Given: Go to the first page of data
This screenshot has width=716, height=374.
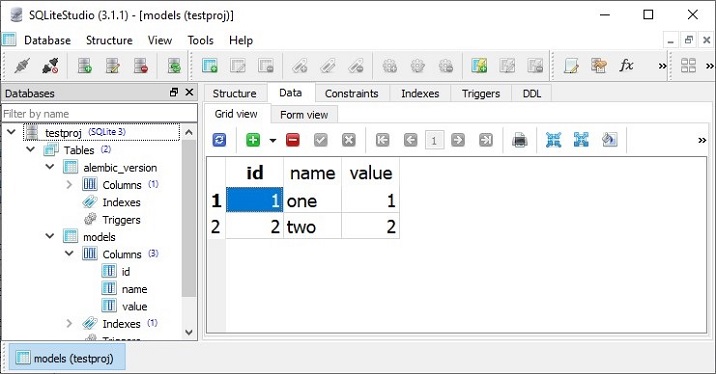Looking at the screenshot, I should point(383,140).
